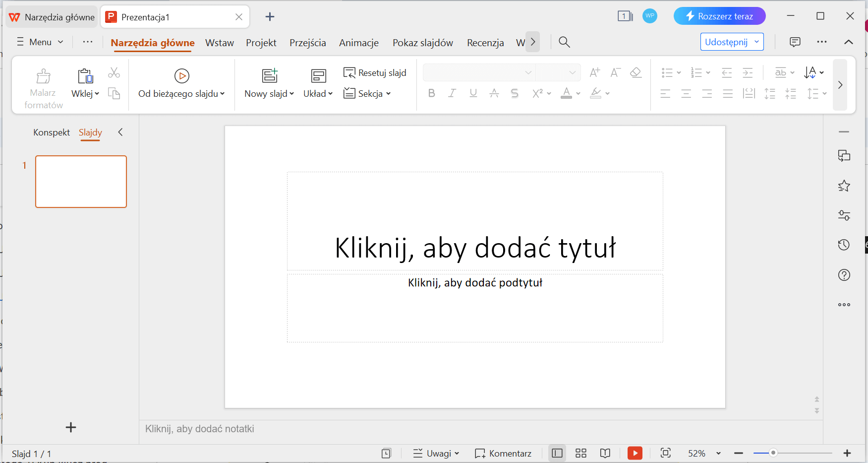Toggle center text alignment
868x463 pixels.
686,93
